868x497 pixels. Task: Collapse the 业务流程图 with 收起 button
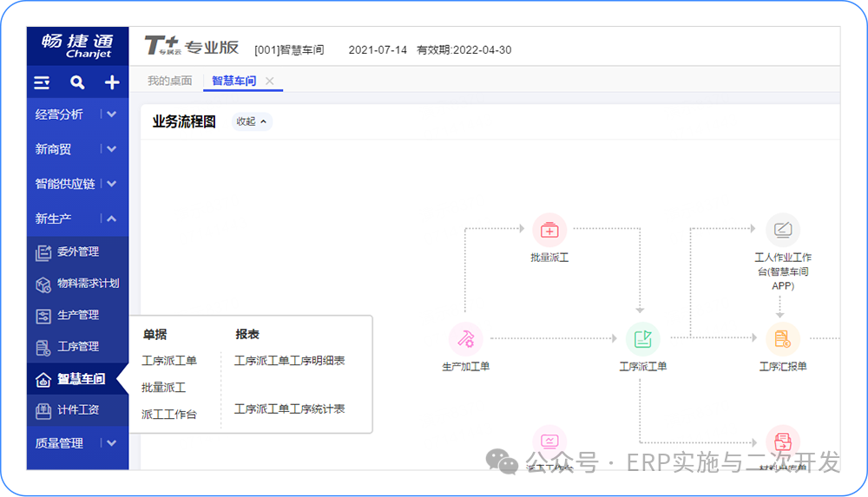click(x=252, y=121)
